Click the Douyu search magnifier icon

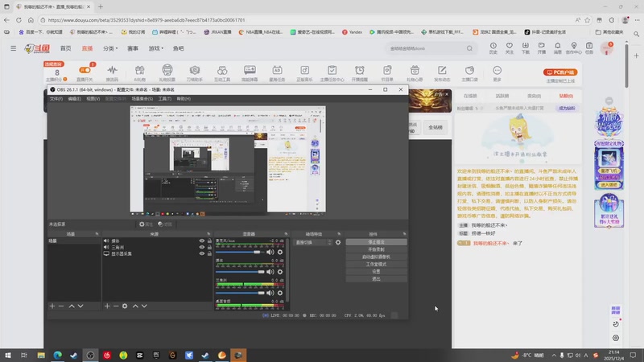469,48
